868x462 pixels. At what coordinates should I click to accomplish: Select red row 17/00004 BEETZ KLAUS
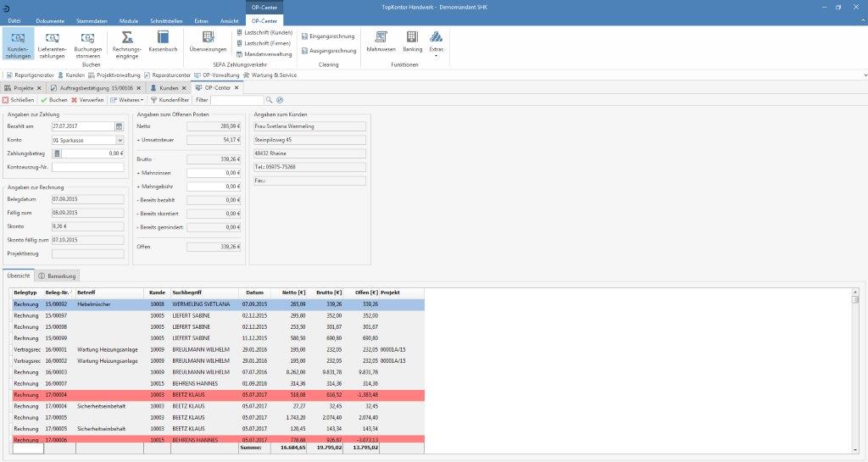tap(218, 395)
